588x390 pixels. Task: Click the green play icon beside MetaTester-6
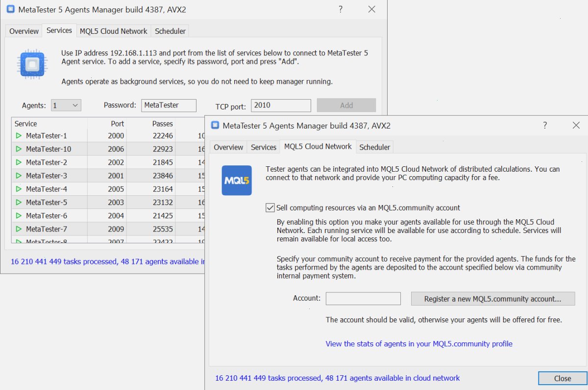pyautogui.click(x=19, y=215)
